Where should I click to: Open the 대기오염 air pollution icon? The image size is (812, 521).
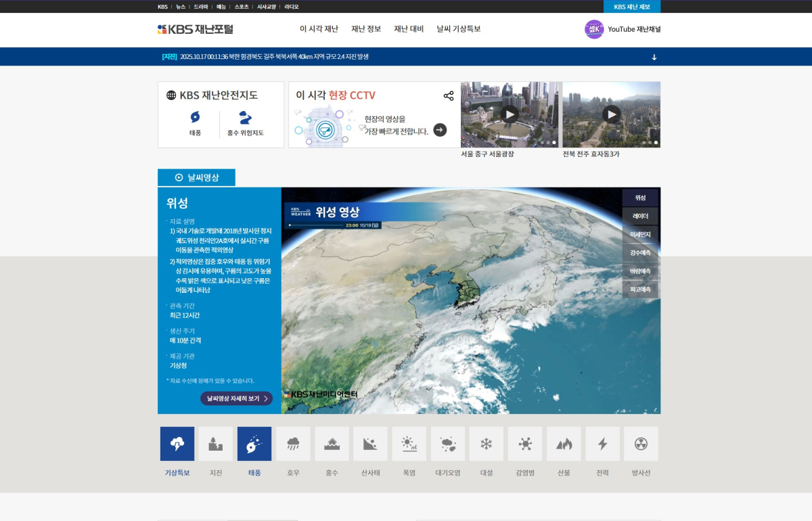point(447,444)
